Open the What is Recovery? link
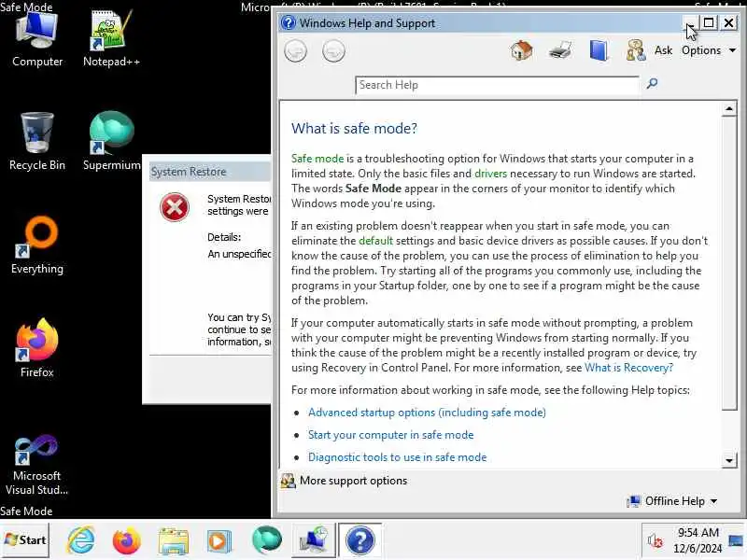This screenshot has width=747, height=560. click(x=628, y=368)
